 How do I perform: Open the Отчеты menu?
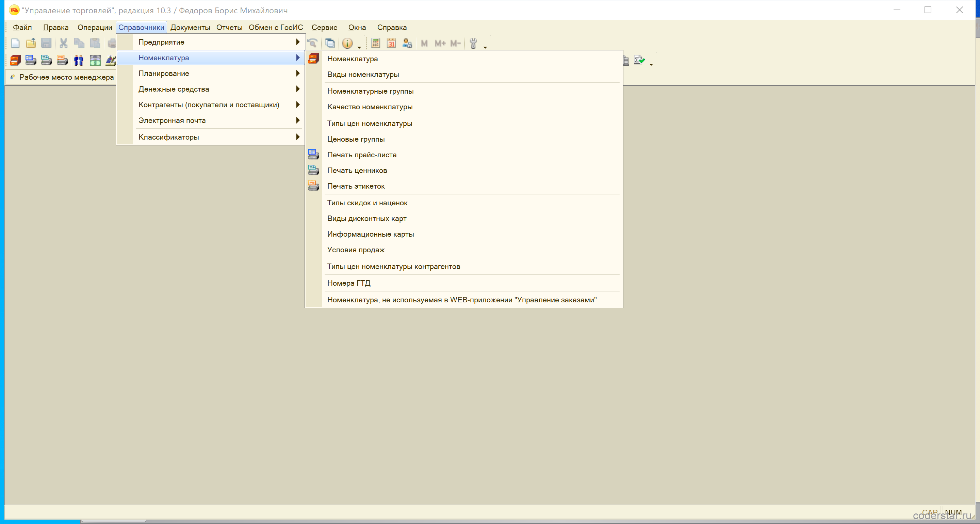click(229, 27)
